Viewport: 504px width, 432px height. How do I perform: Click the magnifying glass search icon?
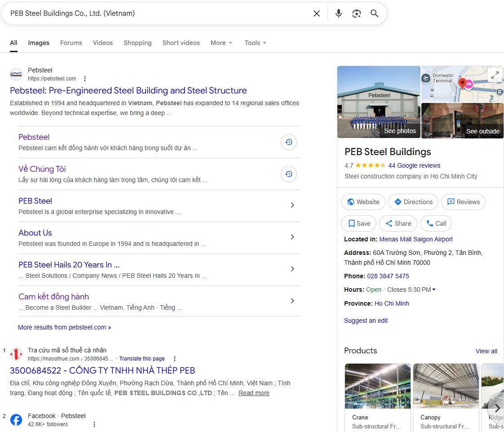click(x=374, y=13)
